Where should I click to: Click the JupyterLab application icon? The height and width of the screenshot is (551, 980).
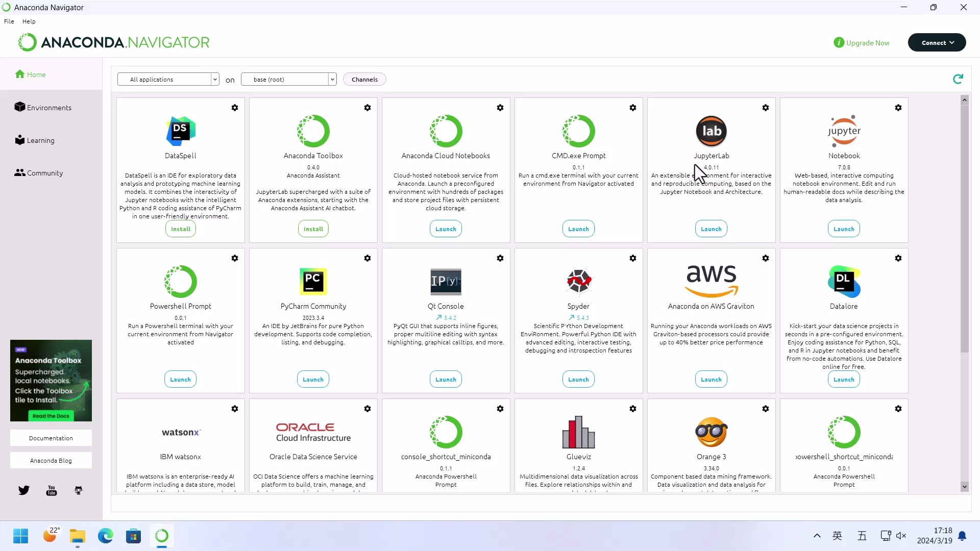[711, 131]
